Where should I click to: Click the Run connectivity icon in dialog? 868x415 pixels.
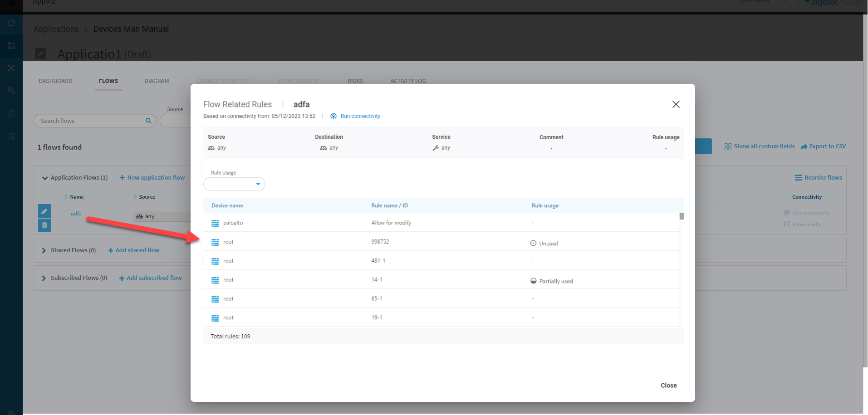click(333, 116)
